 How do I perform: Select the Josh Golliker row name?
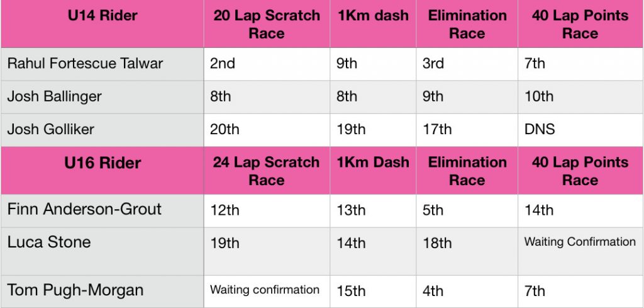tap(103, 130)
